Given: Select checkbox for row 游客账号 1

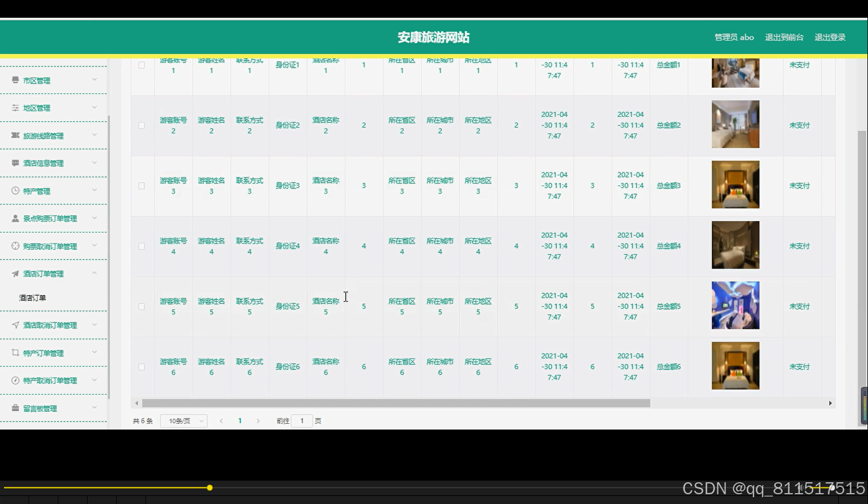Looking at the screenshot, I should (141, 65).
